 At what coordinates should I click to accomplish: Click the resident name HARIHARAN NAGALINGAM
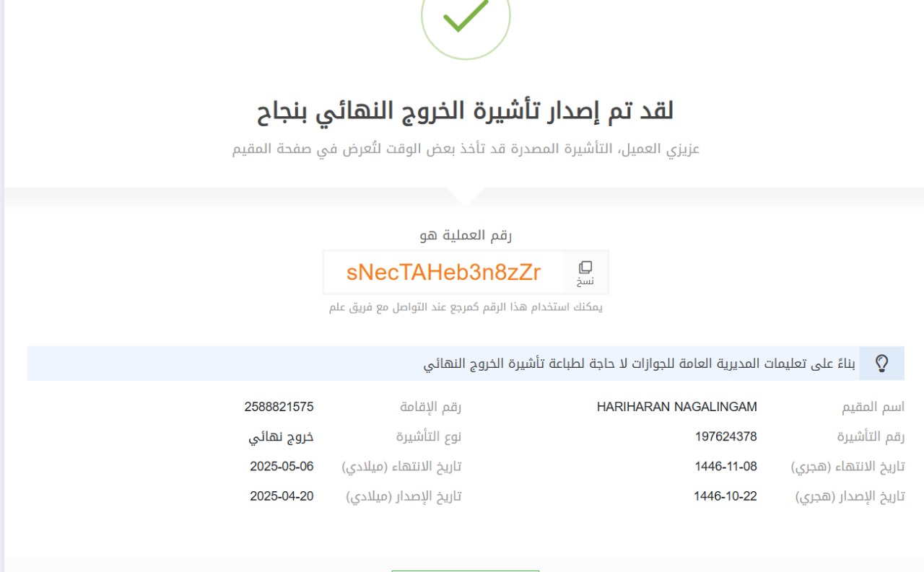[x=676, y=407]
